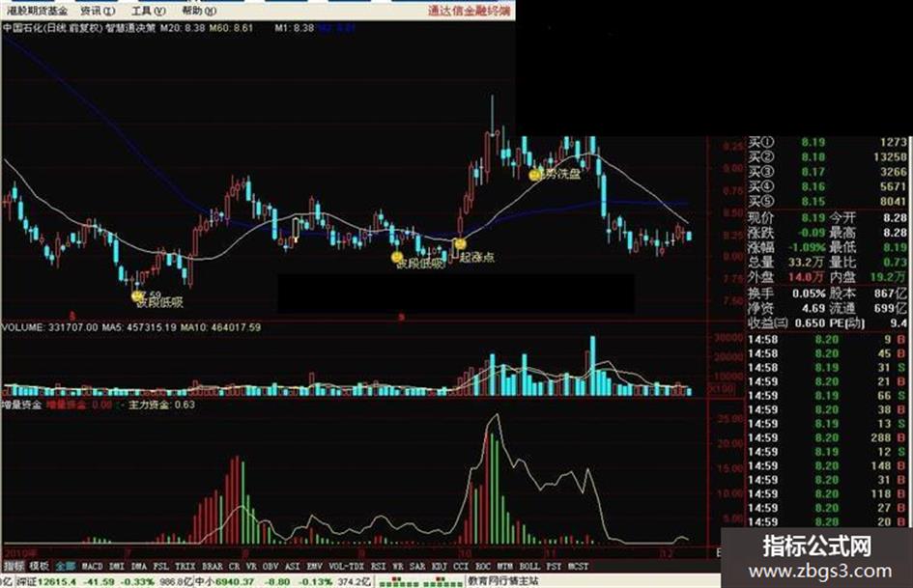
Task: Open the 帮助 menu
Action: tap(199, 11)
